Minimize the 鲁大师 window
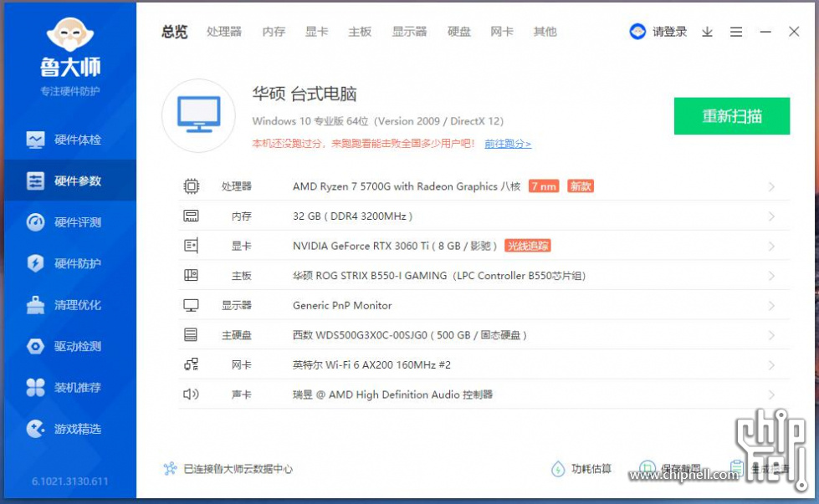Viewport: 819px width, 504px height. click(765, 32)
